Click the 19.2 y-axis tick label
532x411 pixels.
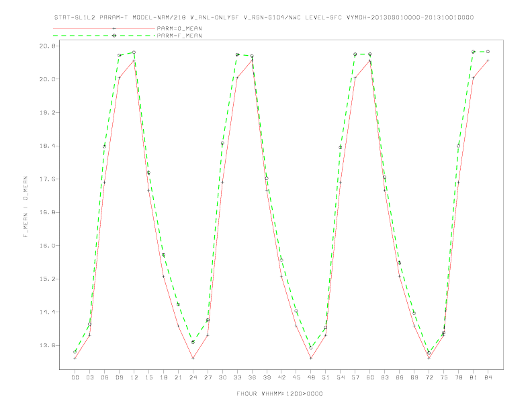[x=47, y=112]
